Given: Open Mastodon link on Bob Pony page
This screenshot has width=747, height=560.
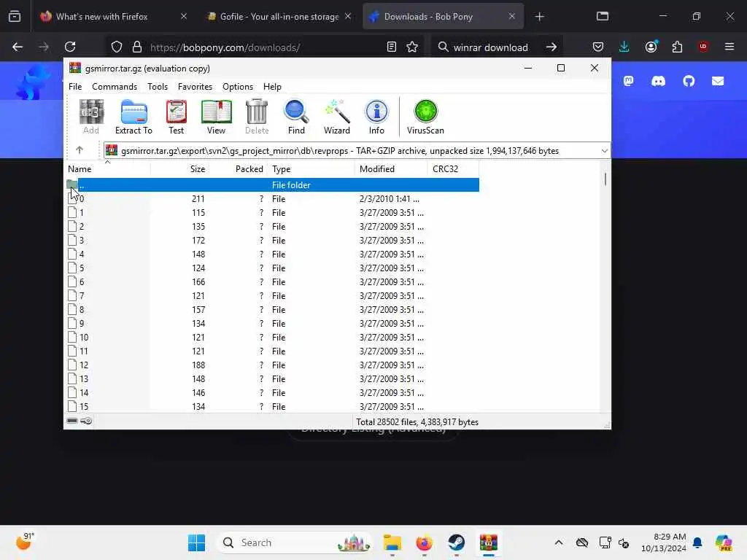Looking at the screenshot, I should point(628,81).
